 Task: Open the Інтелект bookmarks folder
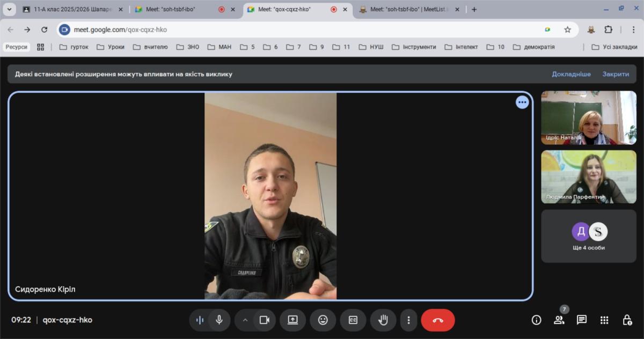point(462,47)
